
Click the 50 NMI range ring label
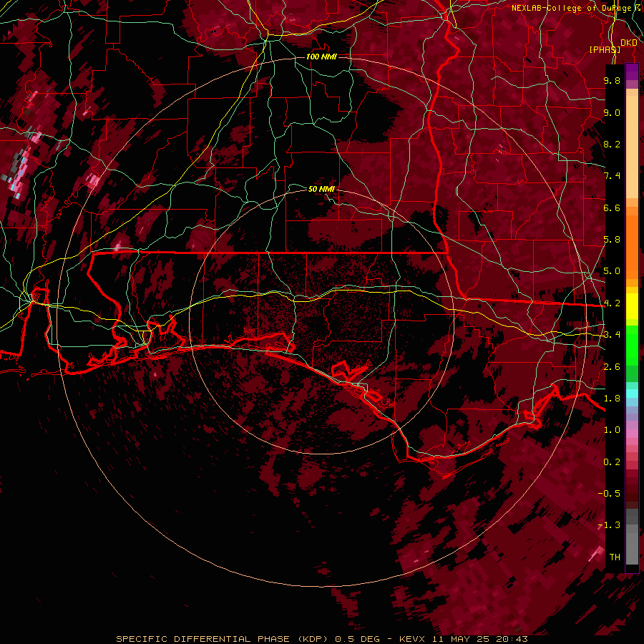tap(321, 189)
